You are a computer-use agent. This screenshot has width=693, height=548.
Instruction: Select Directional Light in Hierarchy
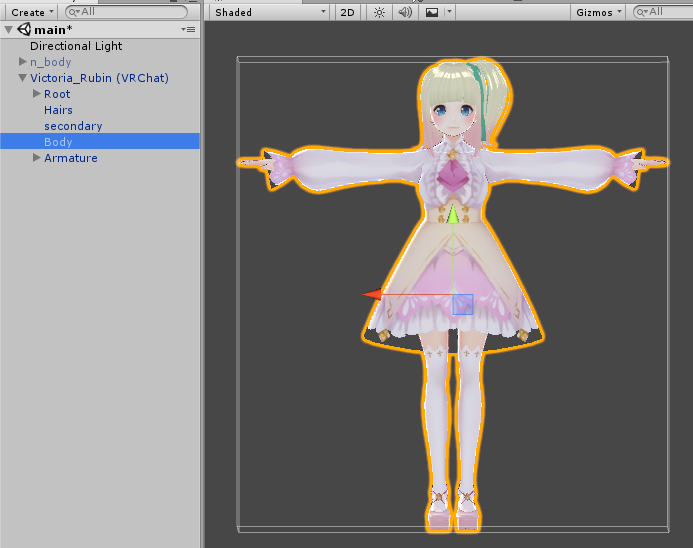pos(76,46)
